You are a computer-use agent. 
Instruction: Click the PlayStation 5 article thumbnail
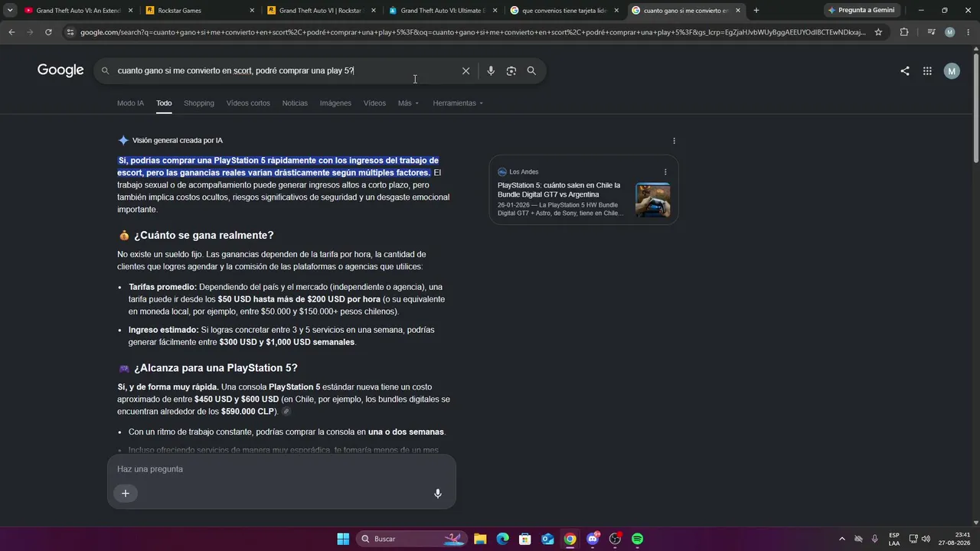(x=652, y=200)
